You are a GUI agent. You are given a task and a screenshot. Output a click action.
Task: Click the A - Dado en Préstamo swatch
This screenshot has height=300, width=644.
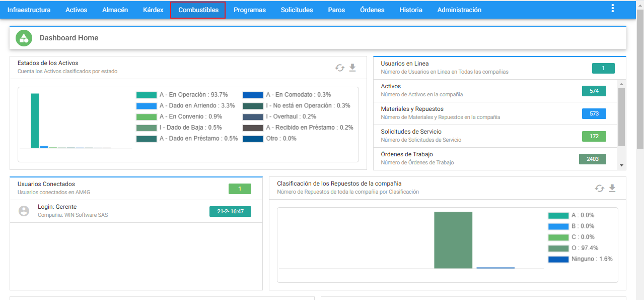click(x=147, y=139)
